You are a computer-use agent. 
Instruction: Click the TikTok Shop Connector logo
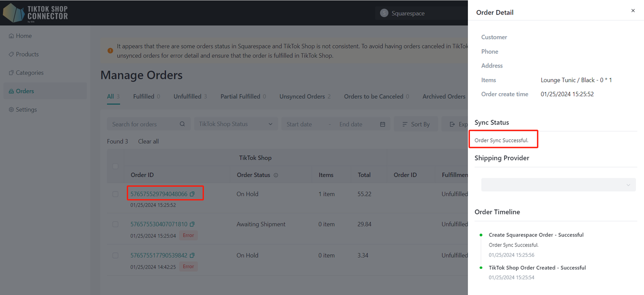(36, 13)
